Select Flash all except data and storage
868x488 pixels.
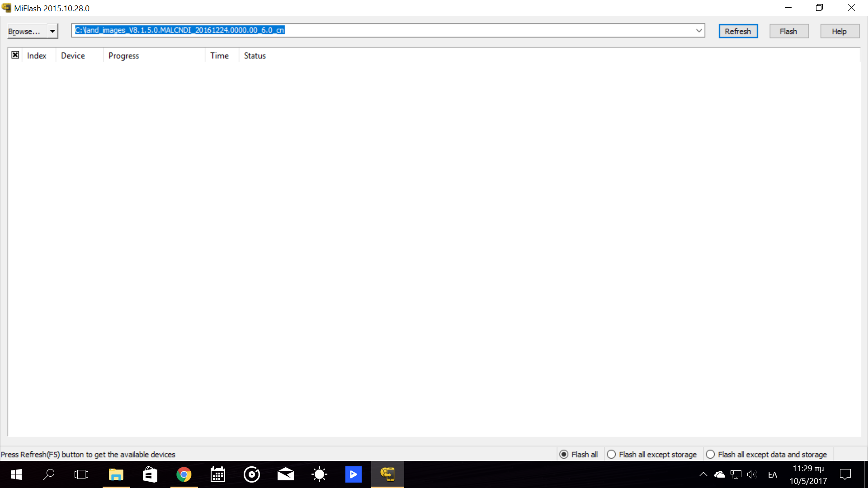click(710, 455)
